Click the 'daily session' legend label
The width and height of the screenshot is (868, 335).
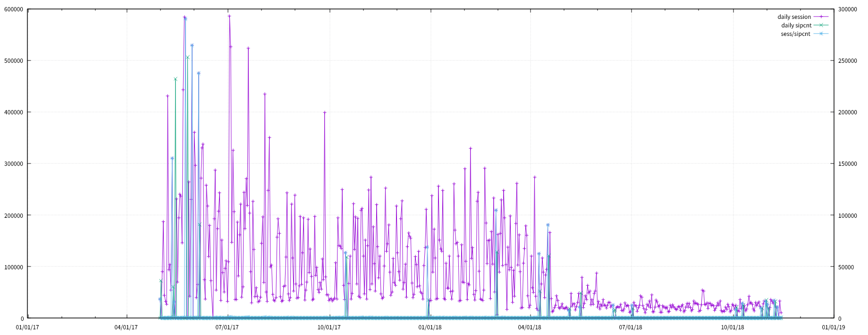pyautogui.click(x=794, y=17)
